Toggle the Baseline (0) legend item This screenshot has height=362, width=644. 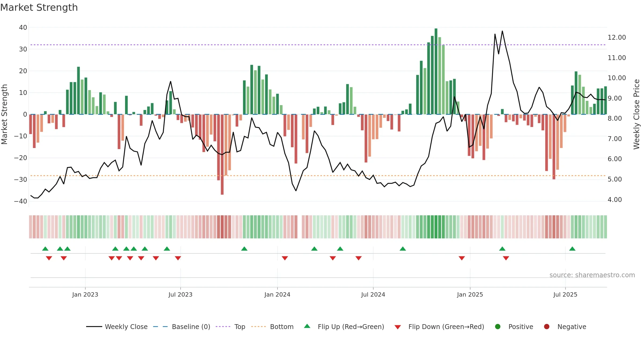coord(182,327)
